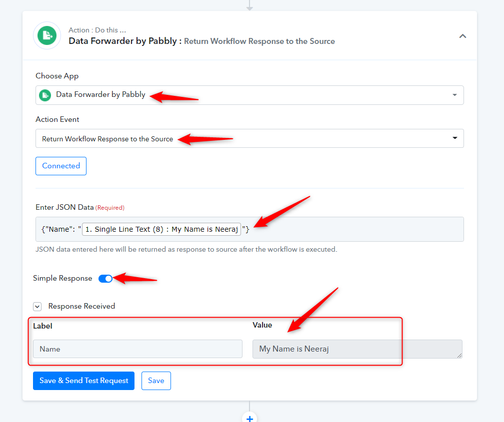This screenshot has width=504, height=422.
Task: Click the Response Received label
Action: click(x=81, y=306)
